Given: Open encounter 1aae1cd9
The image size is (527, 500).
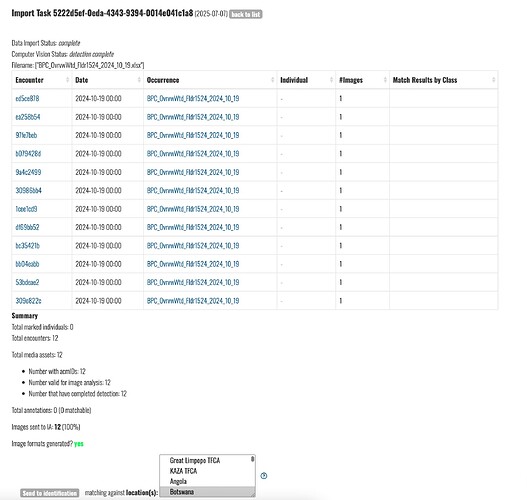Looking at the screenshot, I should click(x=26, y=209).
